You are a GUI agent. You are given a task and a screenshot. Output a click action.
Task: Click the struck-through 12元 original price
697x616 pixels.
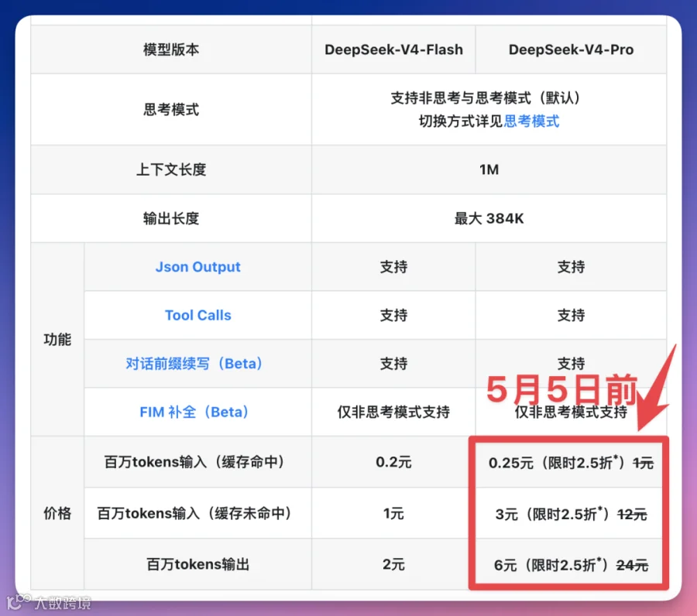632,515
